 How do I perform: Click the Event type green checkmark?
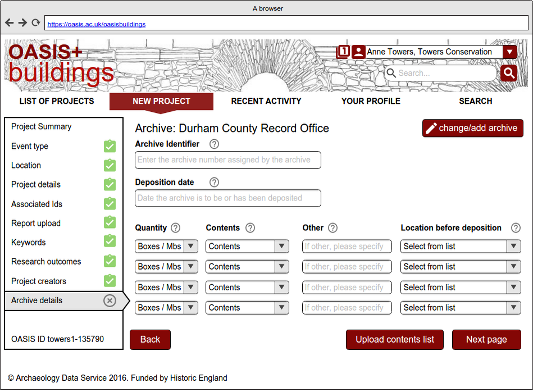click(x=110, y=146)
